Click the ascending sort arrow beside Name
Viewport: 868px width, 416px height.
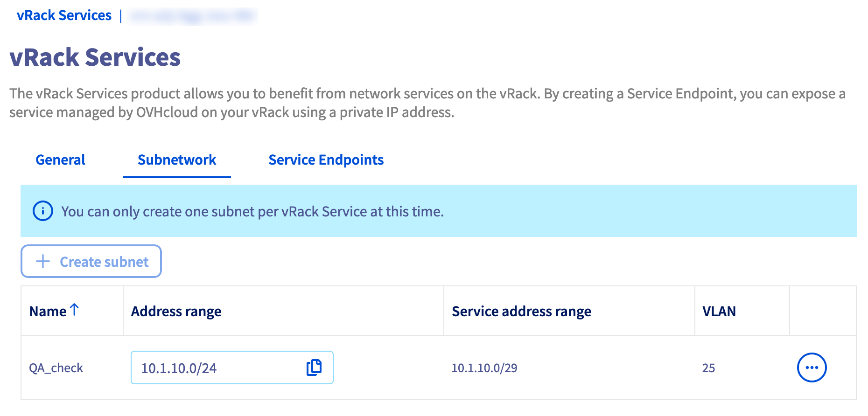[x=74, y=310]
